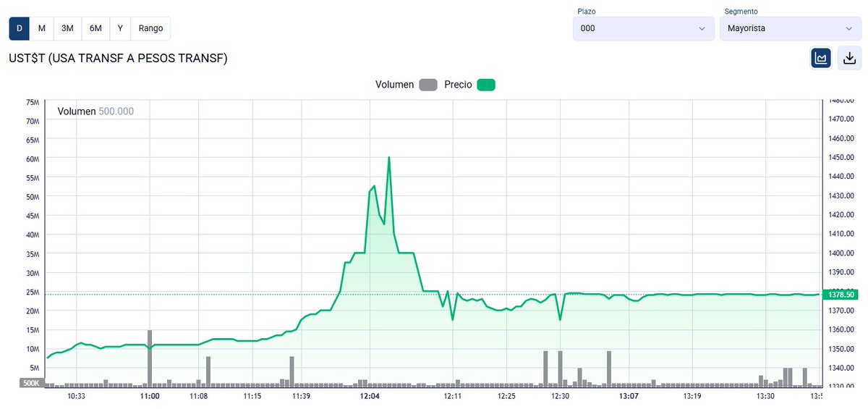Click the 13:30 time axis label

[765, 397]
